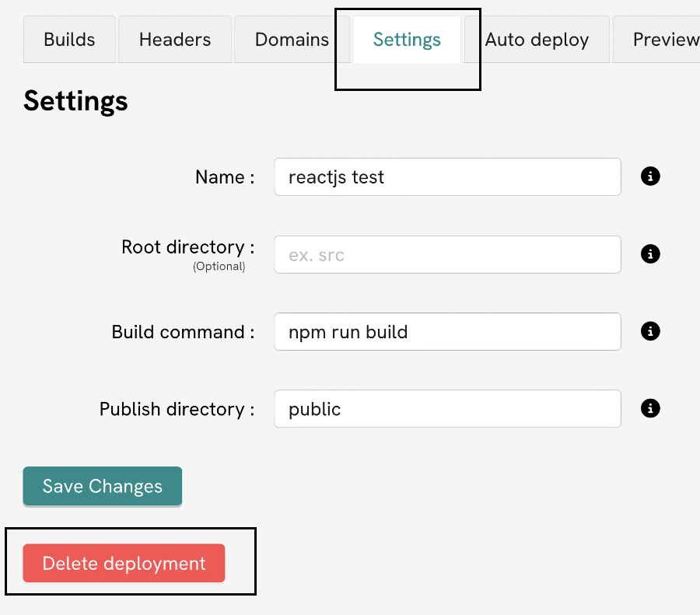Click the "Publish directory :" label text

177,409
